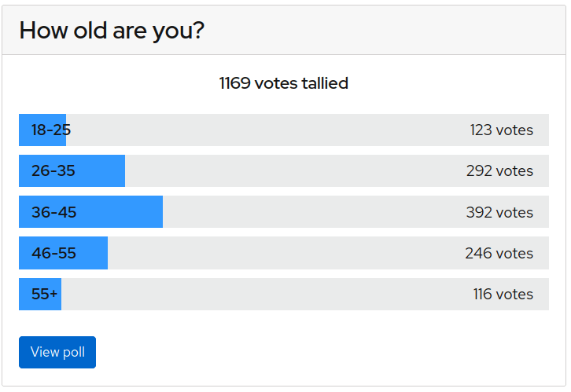
Task: Click the 26-35 blue progress bar
Action: pos(72,171)
